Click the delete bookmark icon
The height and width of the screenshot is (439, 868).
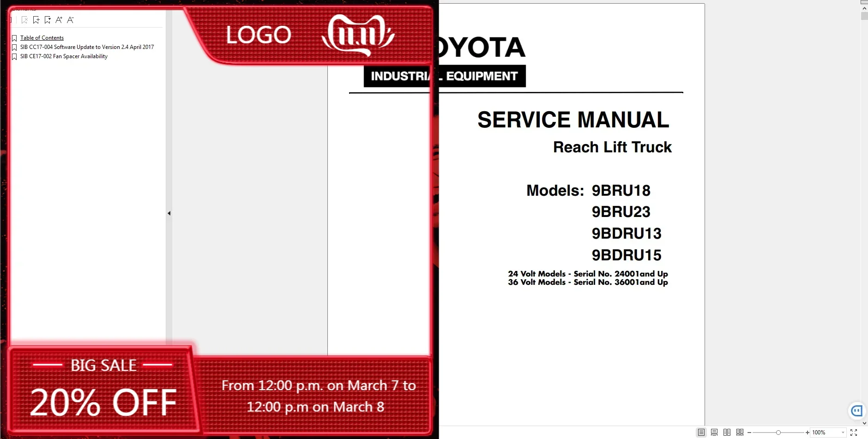point(24,20)
